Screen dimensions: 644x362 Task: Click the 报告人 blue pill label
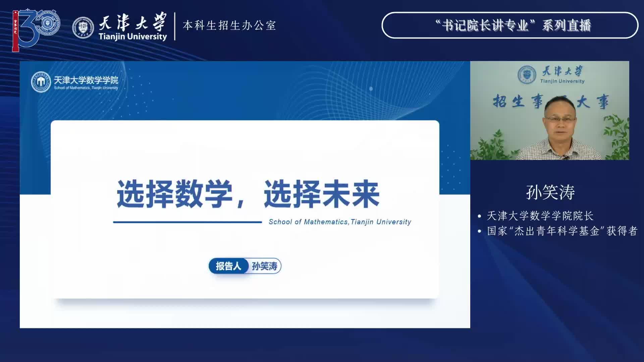pyautogui.click(x=228, y=266)
